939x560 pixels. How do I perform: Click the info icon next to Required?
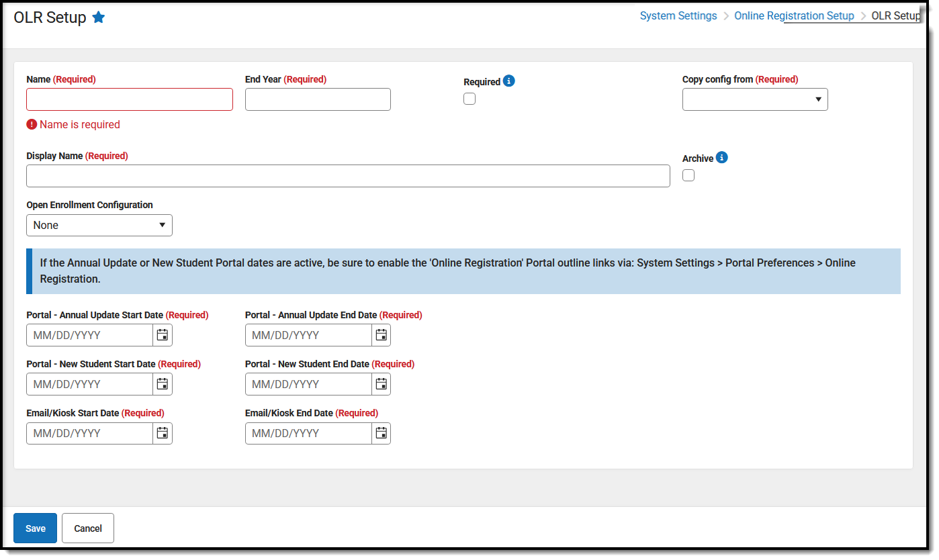pyautogui.click(x=509, y=81)
